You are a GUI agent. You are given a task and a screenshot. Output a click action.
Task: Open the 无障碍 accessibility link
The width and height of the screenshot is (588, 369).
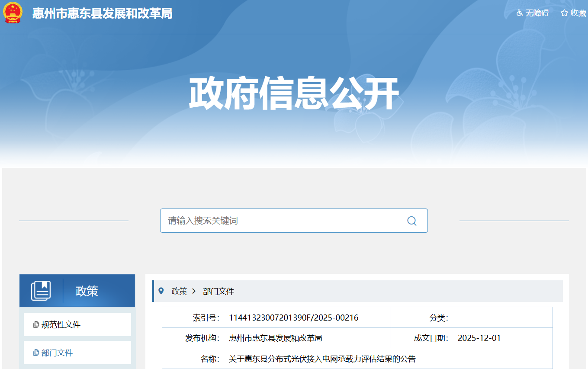pyautogui.click(x=537, y=13)
